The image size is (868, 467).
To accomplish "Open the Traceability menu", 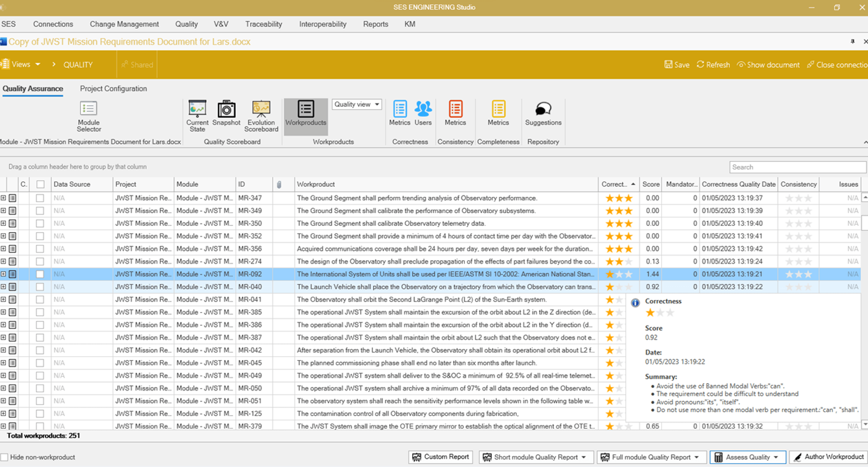I will (264, 24).
